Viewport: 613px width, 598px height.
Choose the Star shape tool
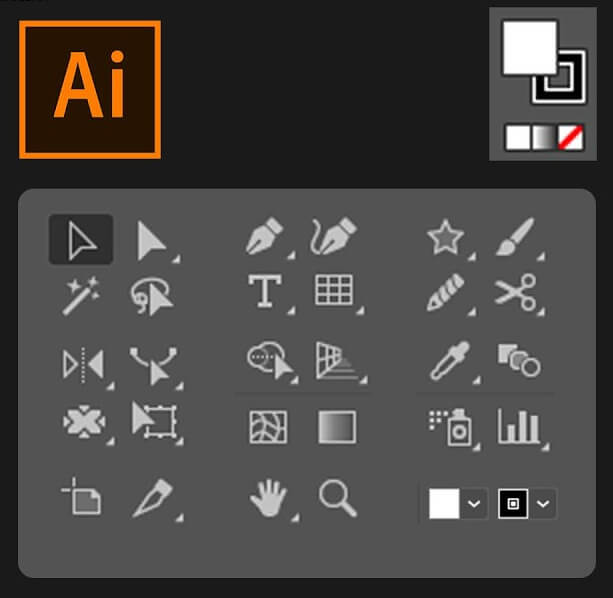444,238
